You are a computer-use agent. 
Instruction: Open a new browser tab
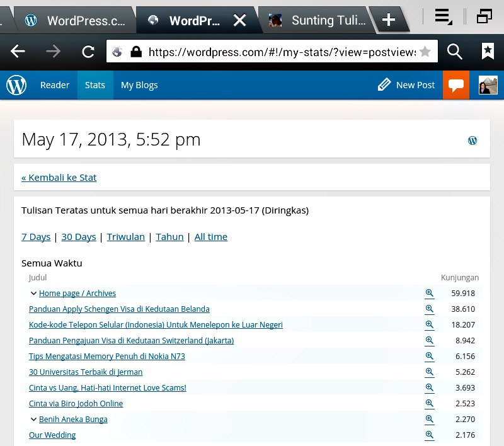(389, 20)
